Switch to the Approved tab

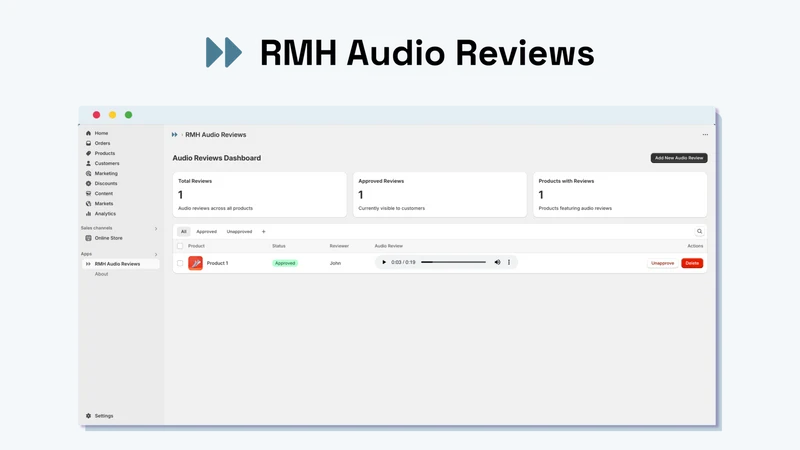(207, 232)
